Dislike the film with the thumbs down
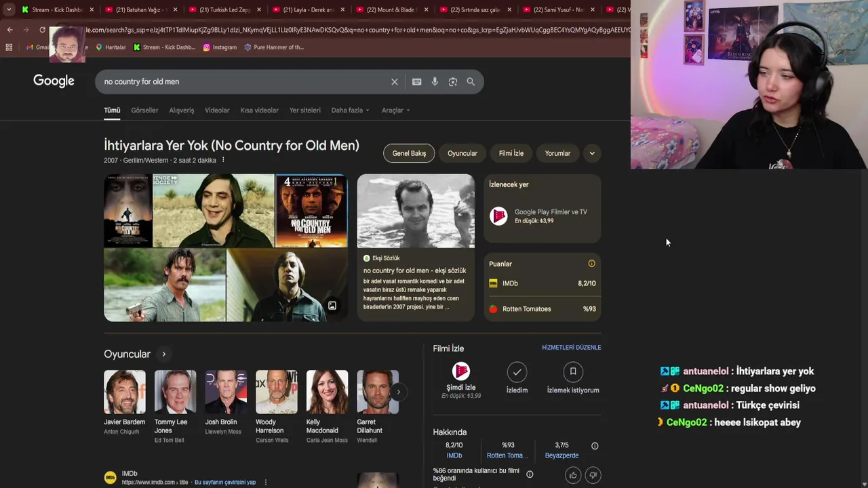This screenshot has width=868, height=488. 593,475
